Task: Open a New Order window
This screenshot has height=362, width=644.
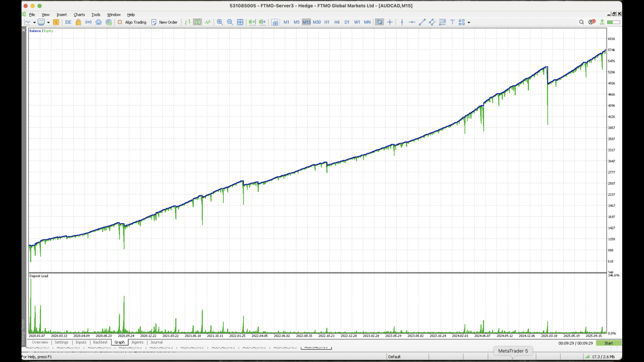Action: pos(164,22)
